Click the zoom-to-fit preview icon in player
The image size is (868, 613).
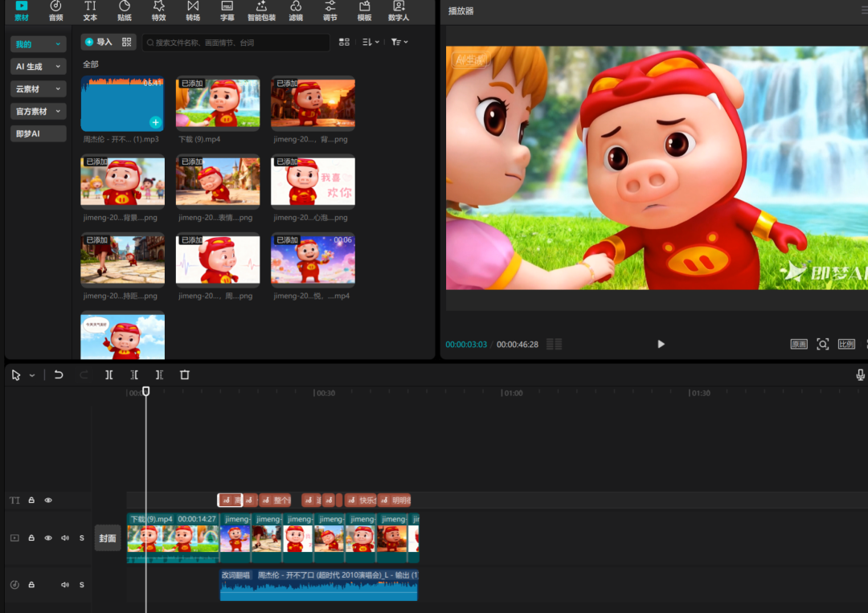click(x=822, y=344)
